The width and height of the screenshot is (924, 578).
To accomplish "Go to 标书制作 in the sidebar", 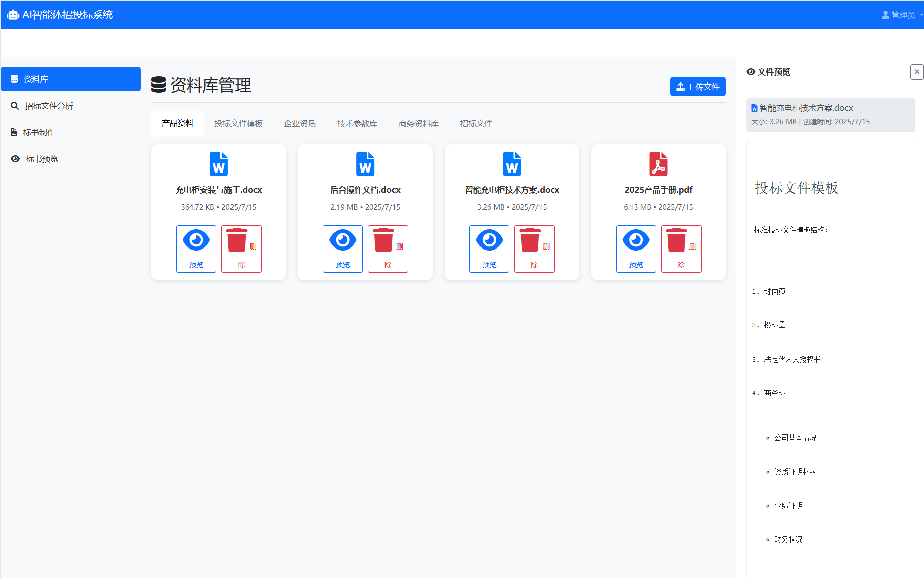I will [x=39, y=132].
